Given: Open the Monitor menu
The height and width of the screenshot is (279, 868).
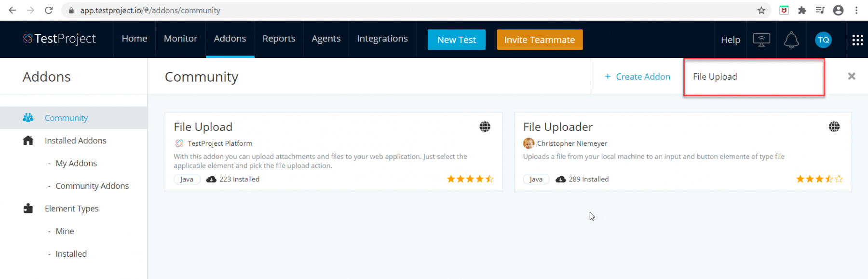Looking at the screenshot, I should (x=181, y=39).
